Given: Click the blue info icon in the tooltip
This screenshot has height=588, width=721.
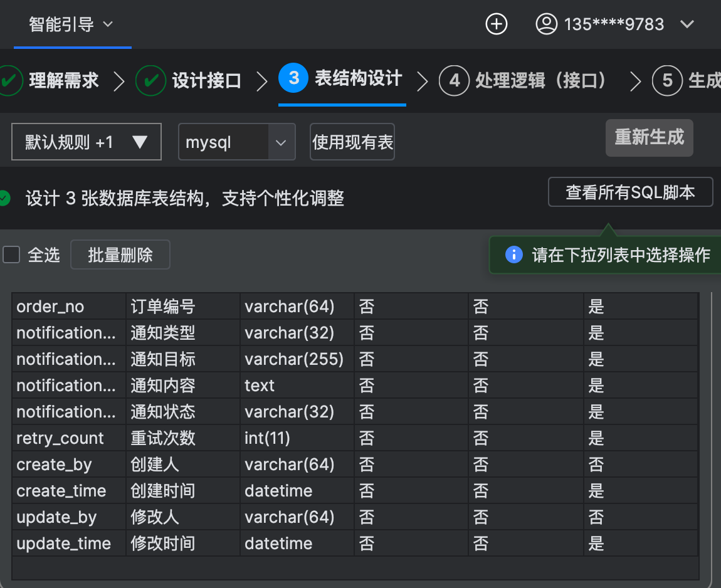Looking at the screenshot, I should (513, 255).
